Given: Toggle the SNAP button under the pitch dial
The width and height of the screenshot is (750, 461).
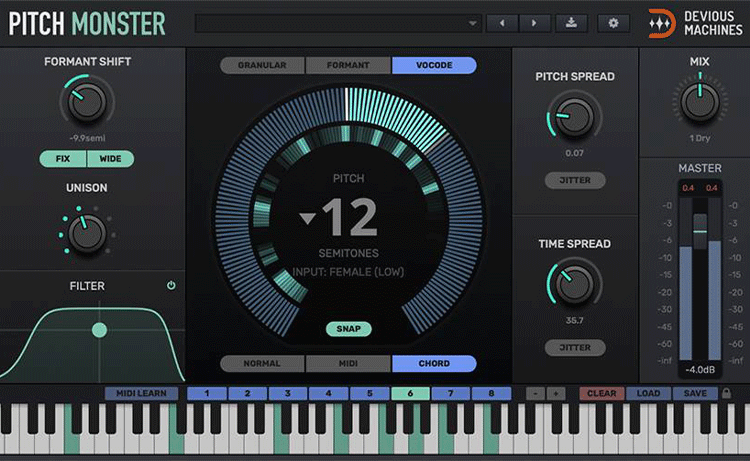Looking at the screenshot, I should click(348, 329).
